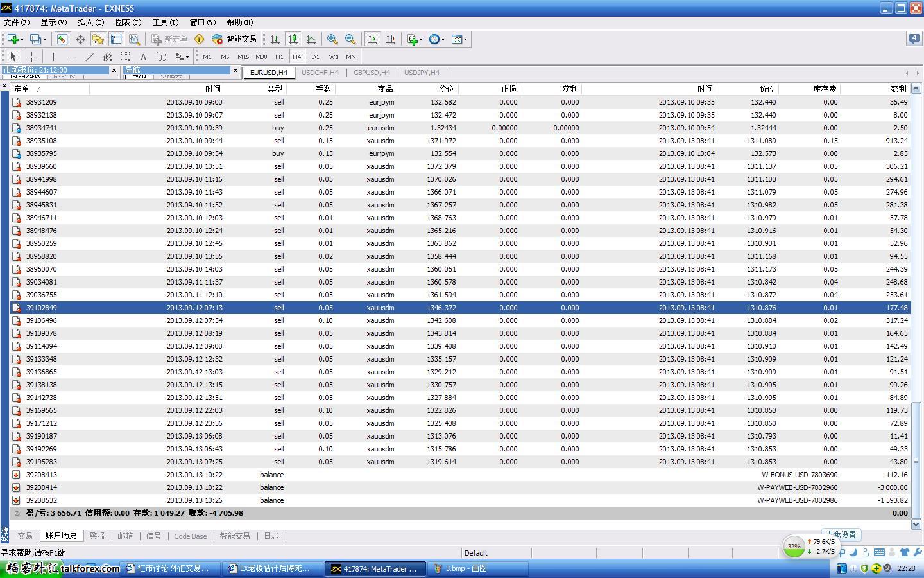Select the Fibonacci retracement tool
This screenshot has height=578, width=924.
click(x=125, y=57)
